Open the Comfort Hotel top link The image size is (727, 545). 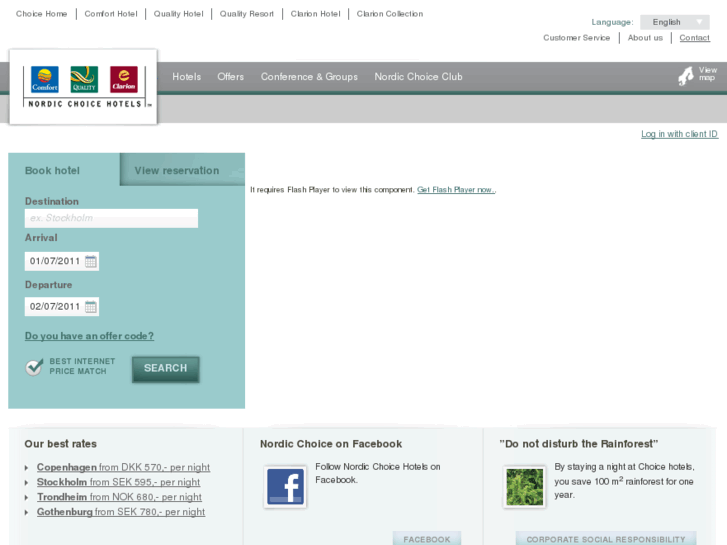(x=111, y=14)
